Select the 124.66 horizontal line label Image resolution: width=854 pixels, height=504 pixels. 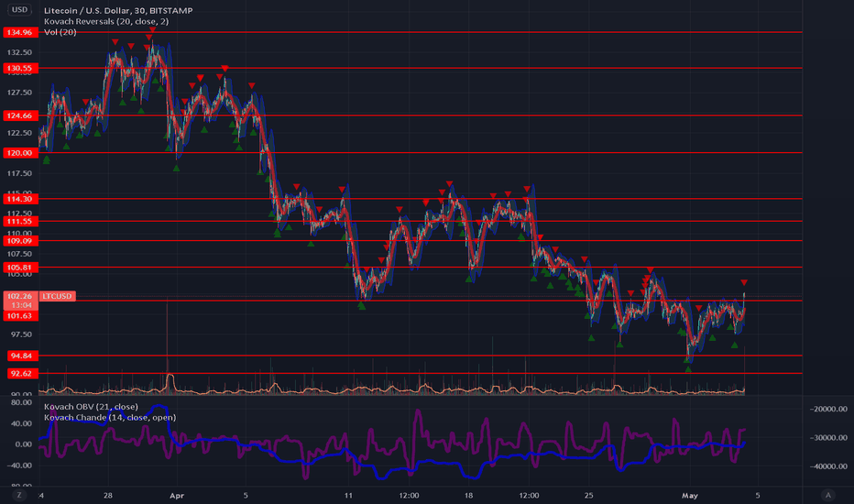point(21,115)
